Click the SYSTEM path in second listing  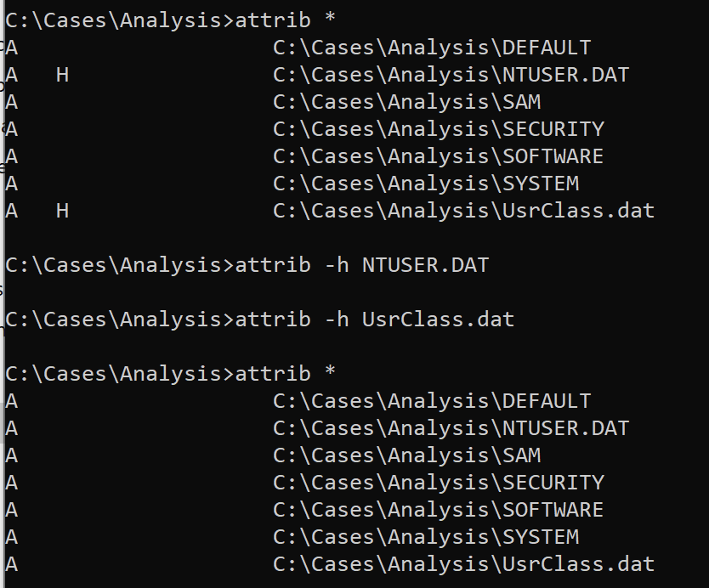tap(426, 536)
